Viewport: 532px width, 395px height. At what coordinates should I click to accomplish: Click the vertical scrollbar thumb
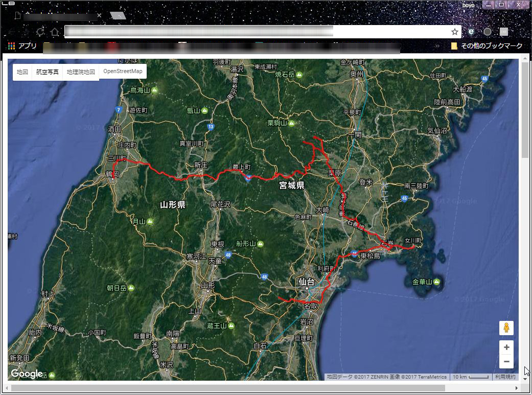point(525,110)
